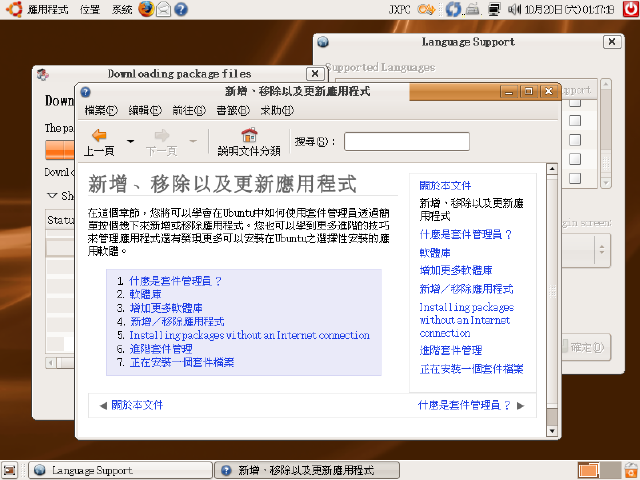Image resolution: width=640 pixels, height=480 pixels.
Task: Launch mail client envelope icon in panel
Action: [164, 9]
